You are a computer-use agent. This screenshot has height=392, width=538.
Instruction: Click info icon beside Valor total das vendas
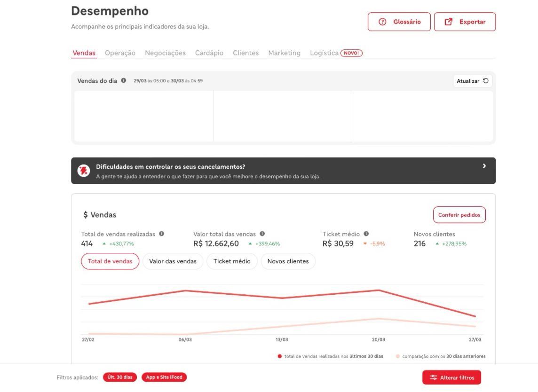(x=262, y=234)
